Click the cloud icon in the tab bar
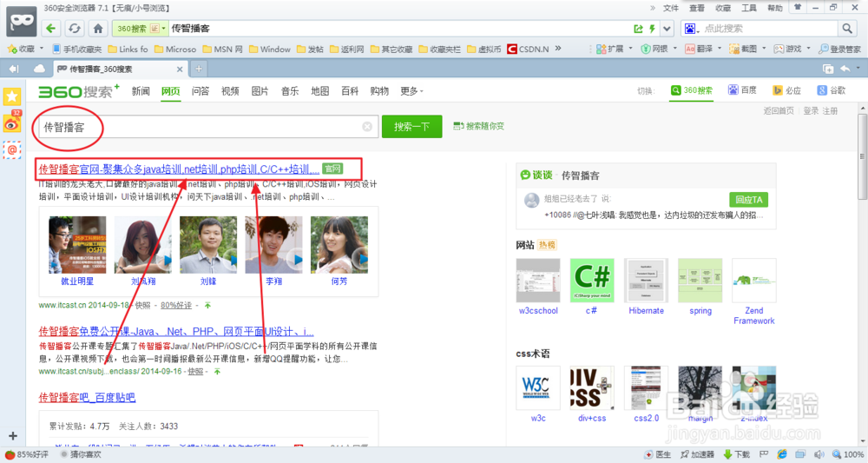The height and width of the screenshot is (463, 868). click(x=39, y=69)
